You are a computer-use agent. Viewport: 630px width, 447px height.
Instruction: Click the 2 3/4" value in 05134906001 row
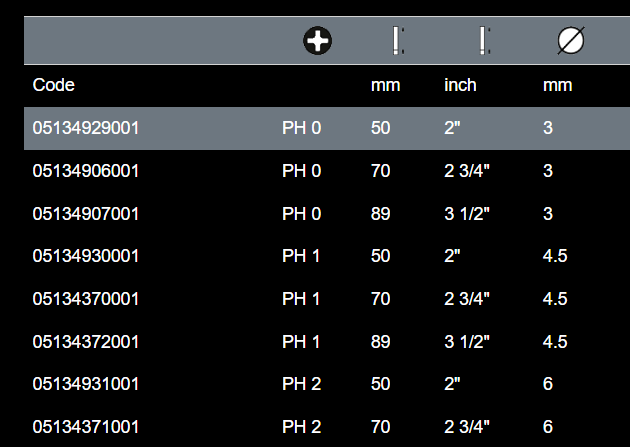pos(466,171)
